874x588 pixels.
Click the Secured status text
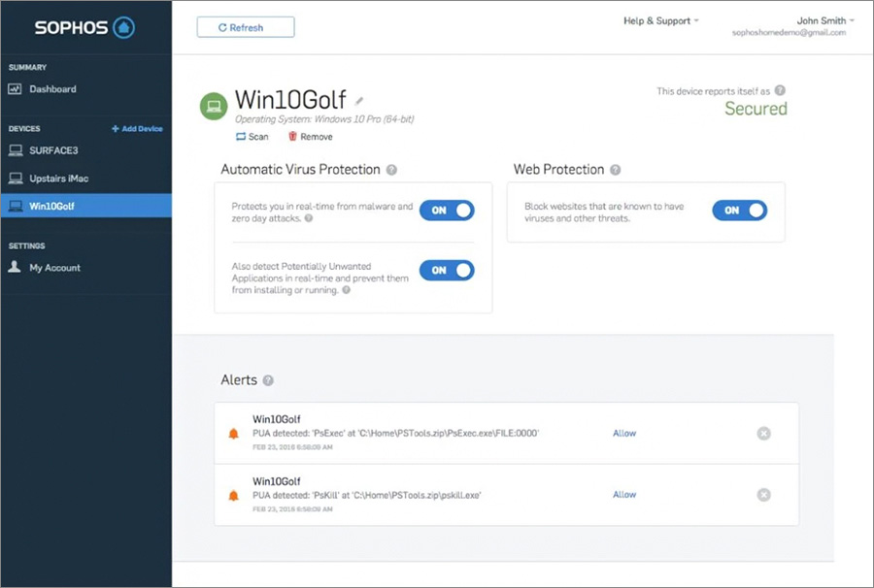click(756, 109)
